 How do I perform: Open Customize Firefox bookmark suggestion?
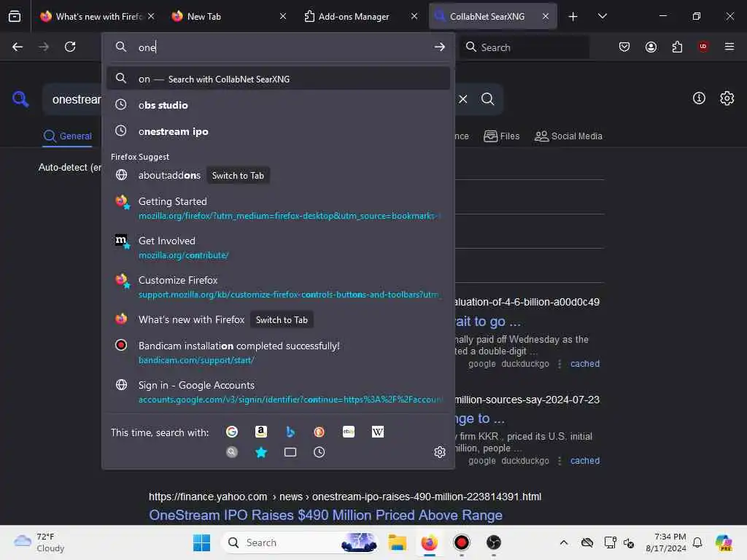click(278, 287)
